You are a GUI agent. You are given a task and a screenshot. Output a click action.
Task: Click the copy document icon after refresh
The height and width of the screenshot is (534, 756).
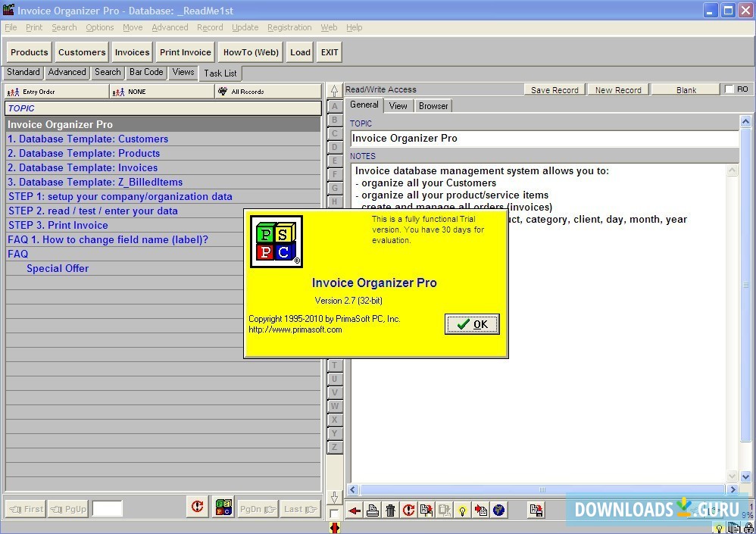[426, 511]
